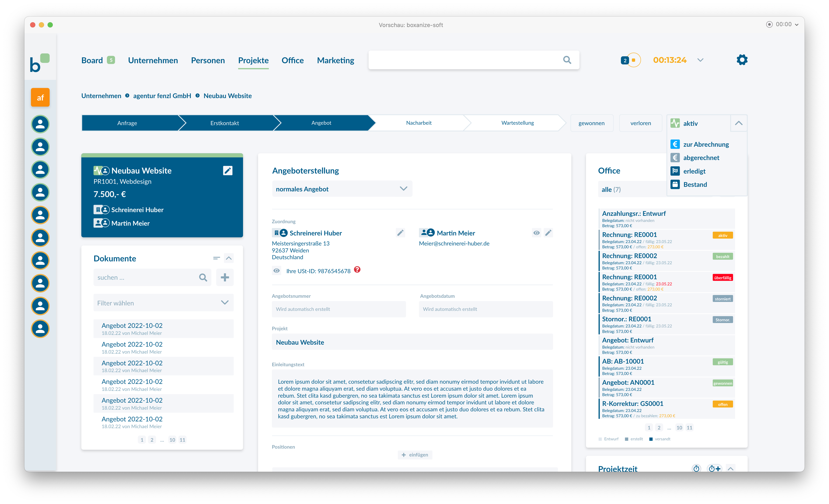This screenshot has width=829, height=504.
Task: Mark the project as 'verloren'
Action: [x=641, y=123]
